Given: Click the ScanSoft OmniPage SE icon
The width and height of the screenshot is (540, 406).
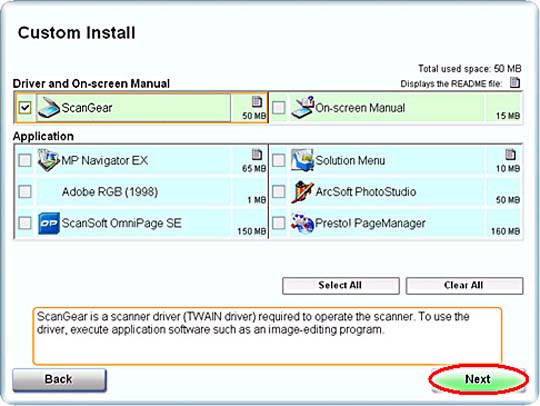Looking at the screenshot, I should tap(49, 223).
